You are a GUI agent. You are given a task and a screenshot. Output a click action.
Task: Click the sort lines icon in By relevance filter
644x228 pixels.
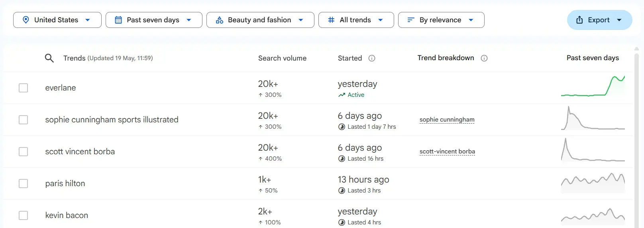pos(411,20)
